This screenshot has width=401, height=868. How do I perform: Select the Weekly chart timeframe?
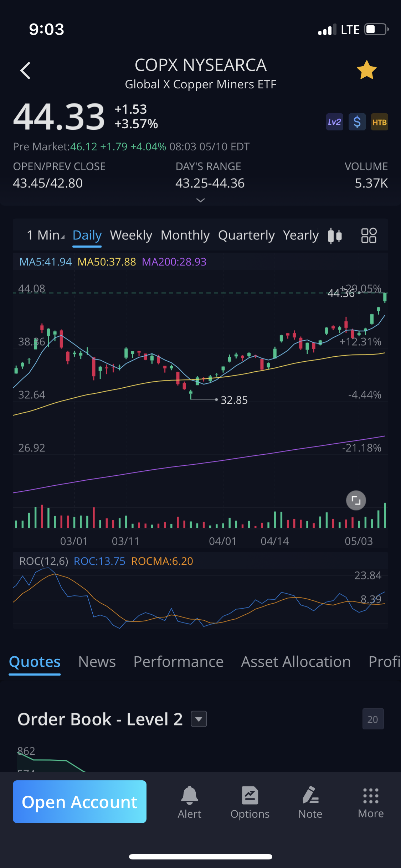click(131, 235)
